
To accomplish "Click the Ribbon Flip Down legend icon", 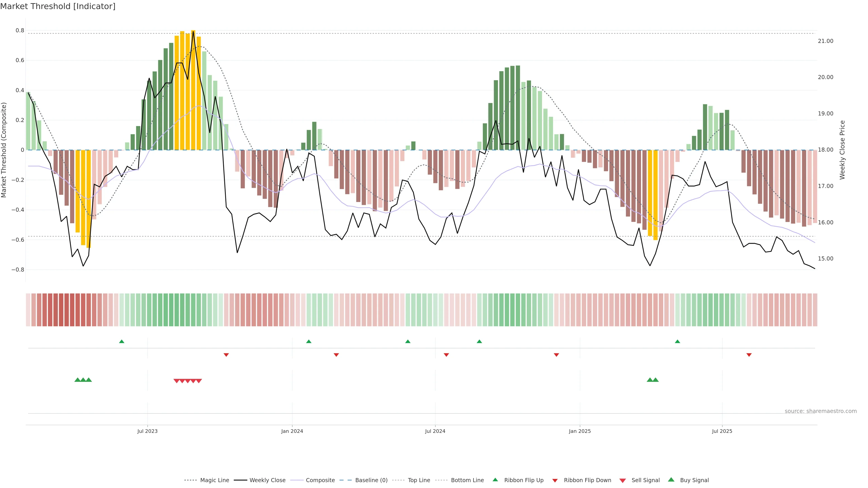I will coord(555,481).
